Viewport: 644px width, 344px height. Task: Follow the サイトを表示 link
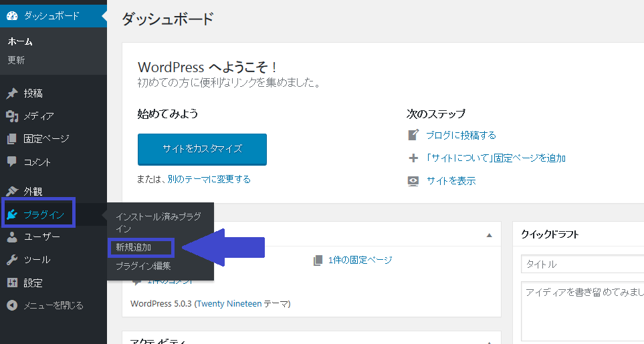point(451,180)
